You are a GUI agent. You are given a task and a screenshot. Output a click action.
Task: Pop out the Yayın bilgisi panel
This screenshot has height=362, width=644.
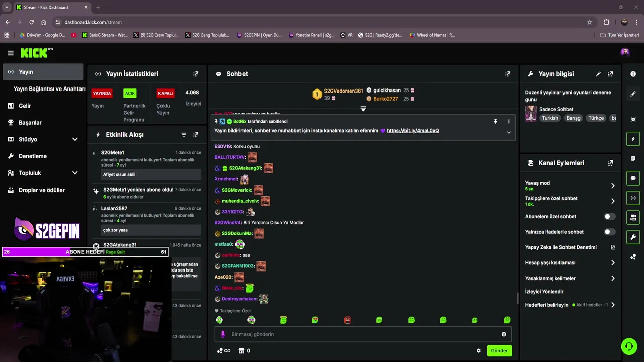click(610, 74)
